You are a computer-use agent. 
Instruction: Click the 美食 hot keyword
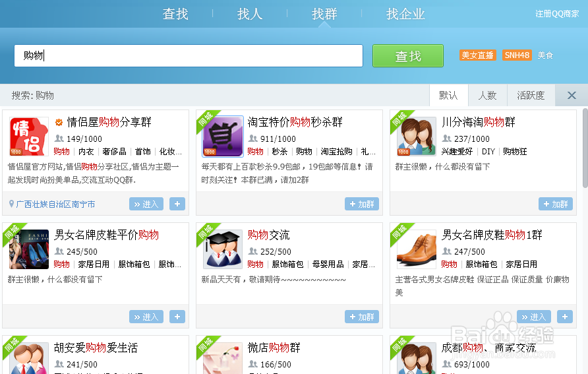pyautogui.click(x=545, y=55)
